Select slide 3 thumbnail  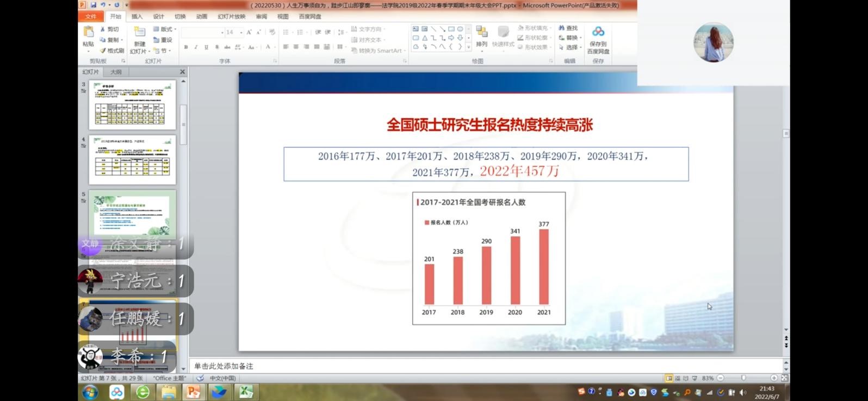click(132, 105)
